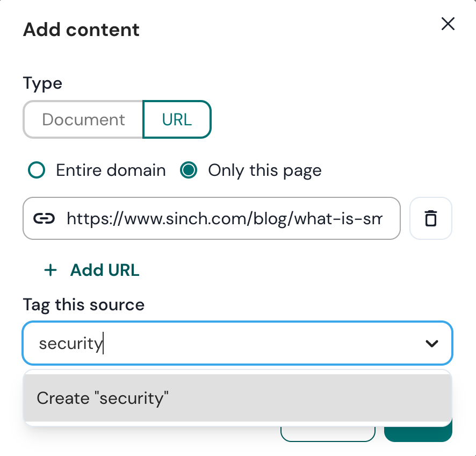This screenshot has height=456, width=476.
Task: Click the Add content dialog title
Action: tap(81, 30)
